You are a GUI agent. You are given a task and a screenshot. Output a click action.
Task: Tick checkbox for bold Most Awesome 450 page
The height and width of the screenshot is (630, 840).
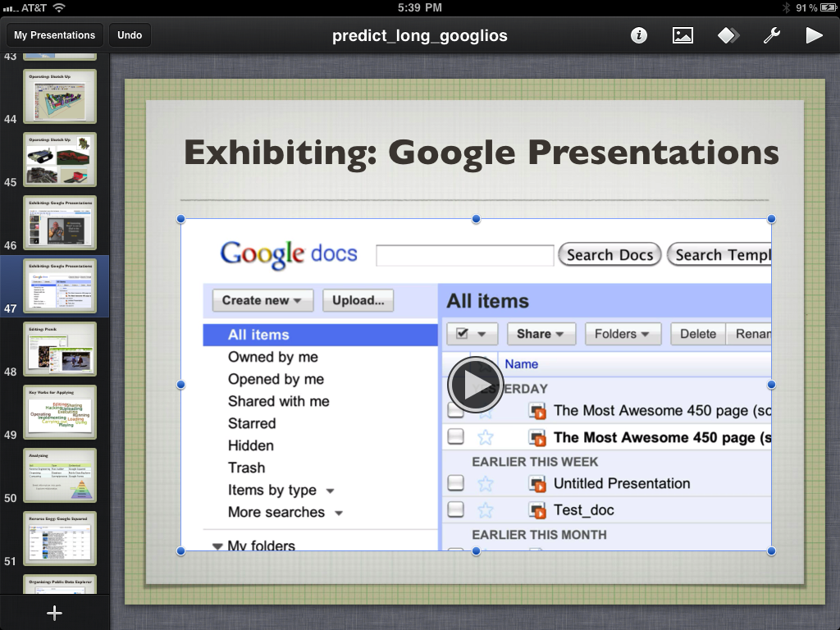455,436
